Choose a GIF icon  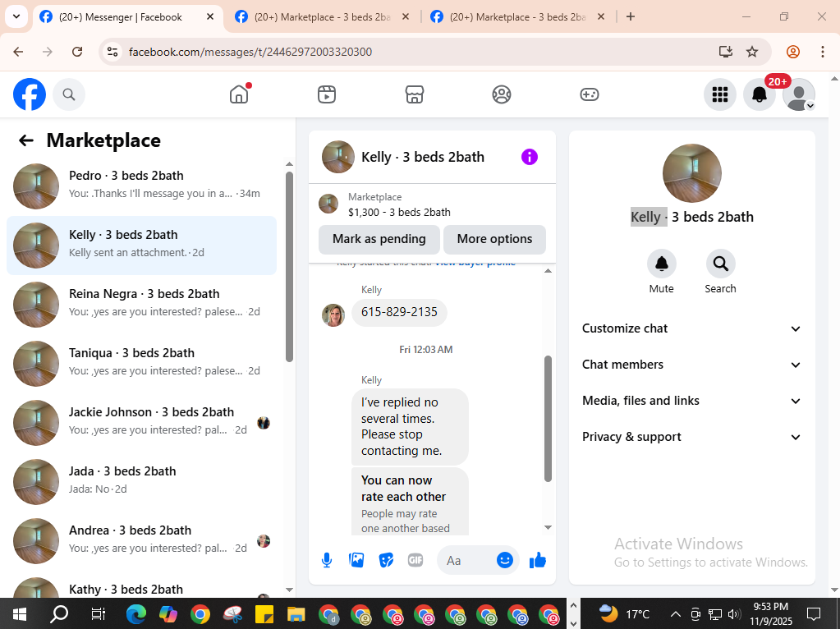[x=415, y=560]
